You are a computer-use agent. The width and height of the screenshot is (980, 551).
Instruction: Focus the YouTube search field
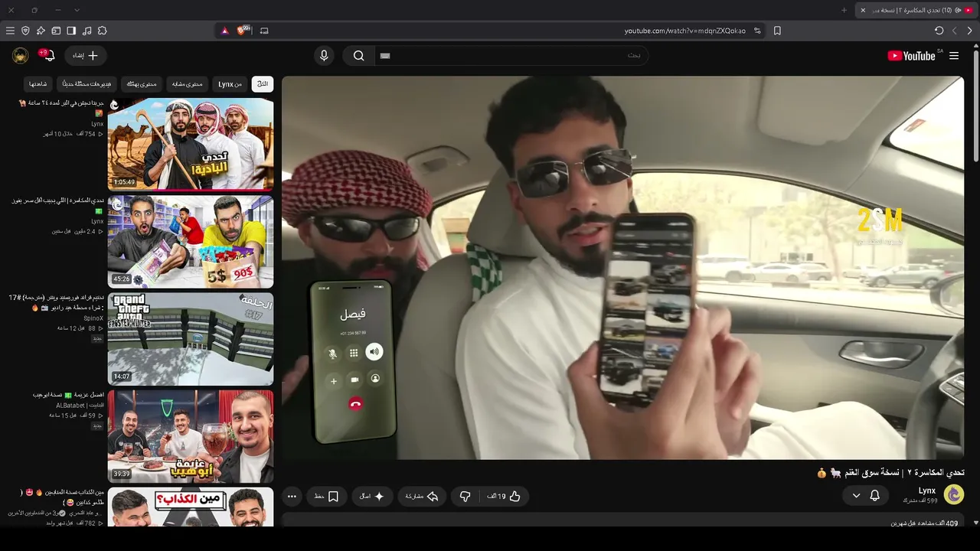click(x=513, y=56)
